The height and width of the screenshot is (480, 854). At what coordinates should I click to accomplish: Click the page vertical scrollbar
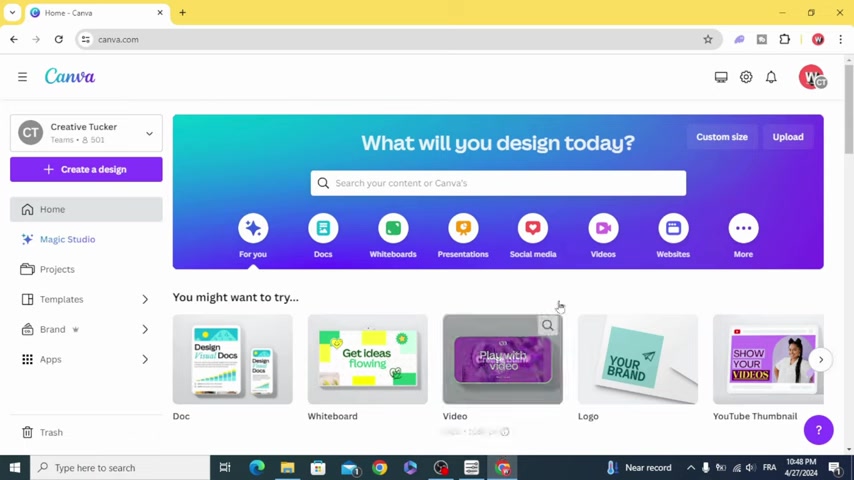point(849,109)
